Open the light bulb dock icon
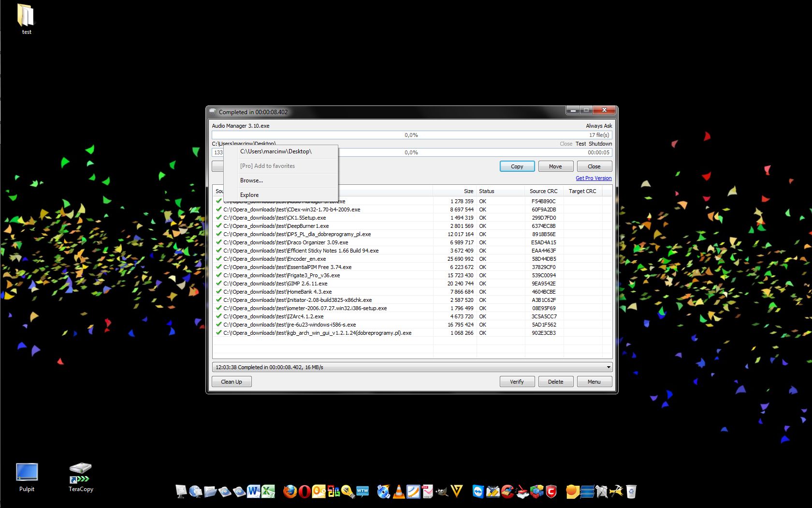This screenshot has height=508, width=812. 348,492
